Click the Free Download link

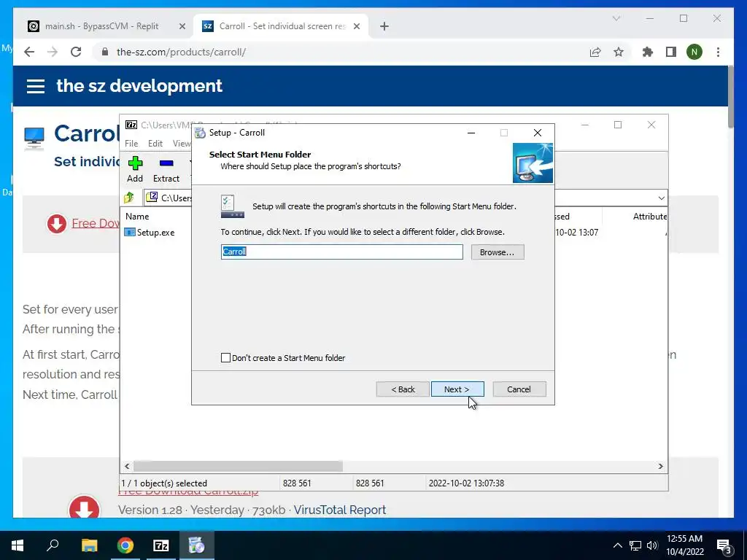(x=96, y=223)
